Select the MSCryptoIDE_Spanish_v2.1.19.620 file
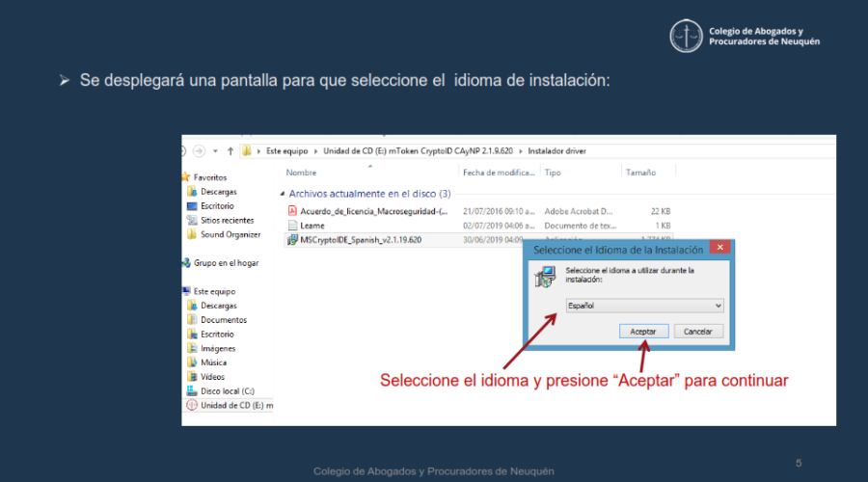Image resolution: width=868 pixels, height=482 pixels. pyautogui.click(x=361, y=240)
